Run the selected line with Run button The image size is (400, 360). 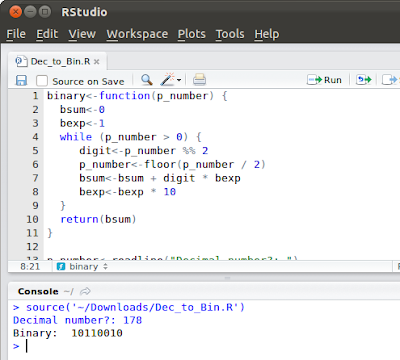324,80
